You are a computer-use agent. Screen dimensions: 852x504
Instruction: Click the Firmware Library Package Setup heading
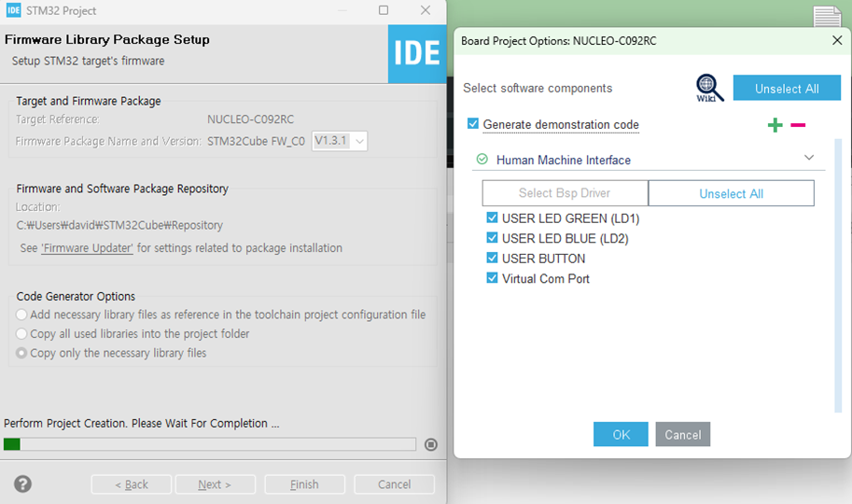tap(107, 40)
